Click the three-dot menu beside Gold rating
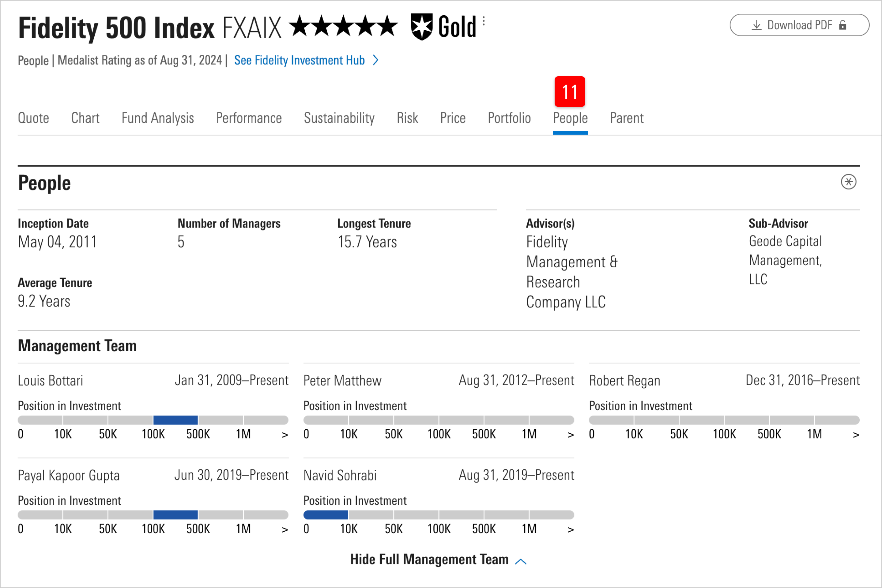This screenshot has width=882, height=588. (484, 21)
